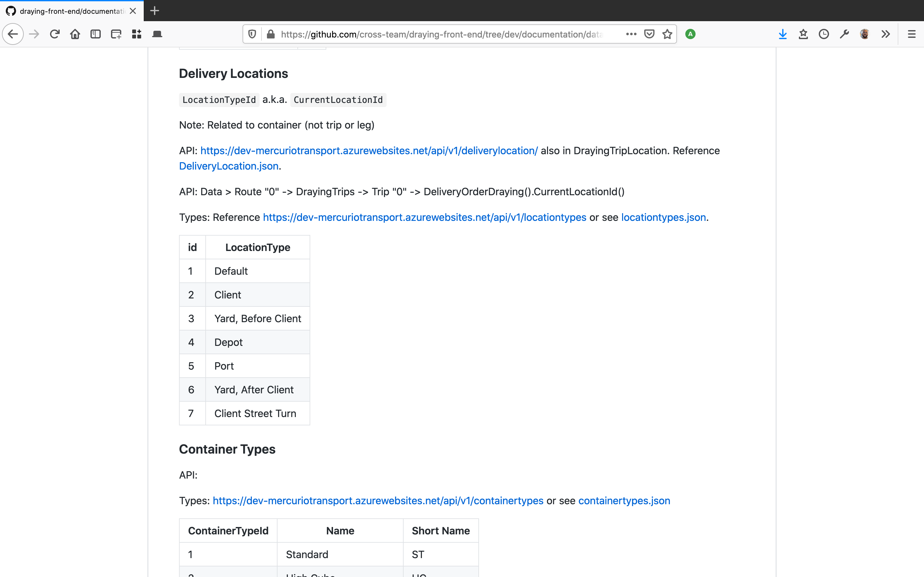924x577 pixels.
Task: Open the Firefox hamburger menu
Action: [911, 34]
